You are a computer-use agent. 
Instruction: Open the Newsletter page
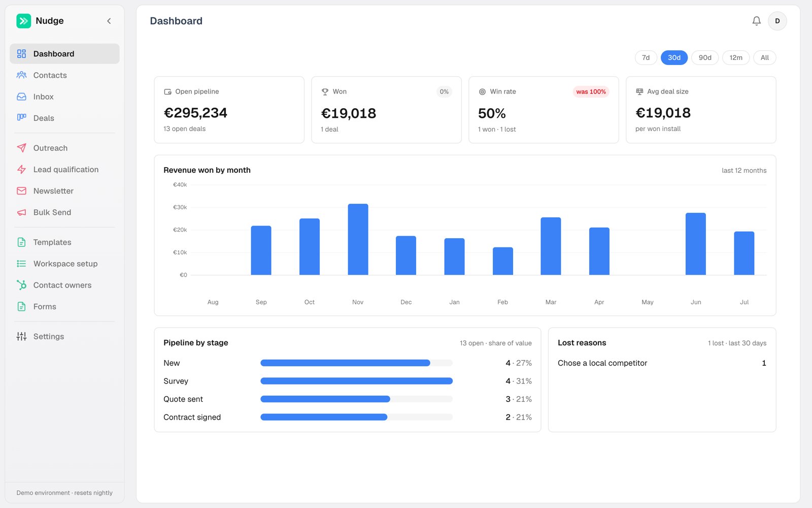pos(64,191)
